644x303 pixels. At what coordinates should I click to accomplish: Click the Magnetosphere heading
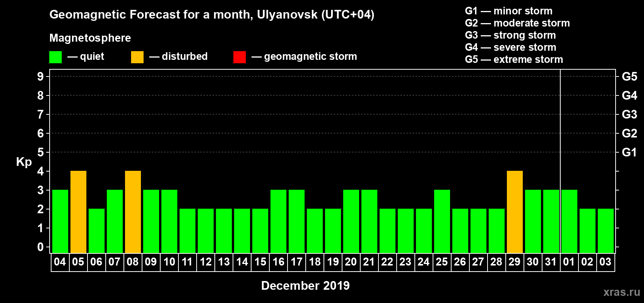click(x=90, y=38)
